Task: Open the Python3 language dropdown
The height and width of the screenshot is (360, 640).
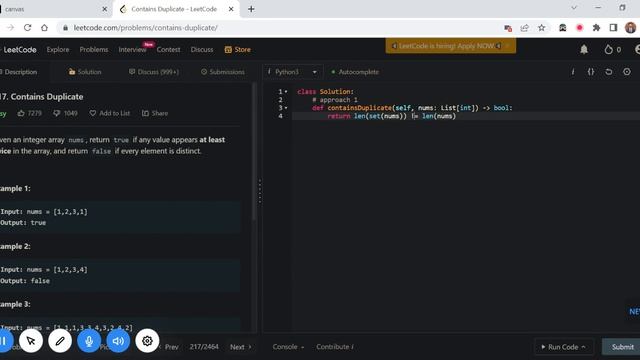Action: [292, 72]
